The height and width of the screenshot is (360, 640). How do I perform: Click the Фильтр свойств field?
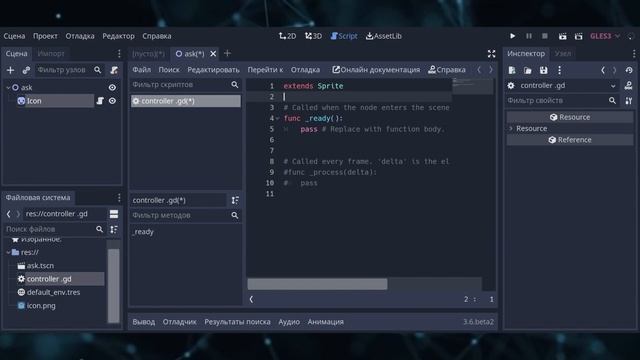pyautogui.click(x=562, y=100)
